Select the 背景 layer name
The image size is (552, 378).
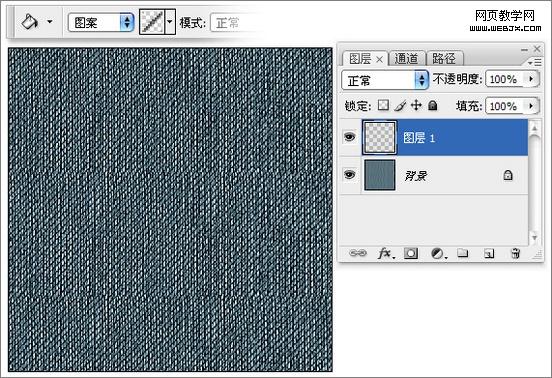coord(416,176)
